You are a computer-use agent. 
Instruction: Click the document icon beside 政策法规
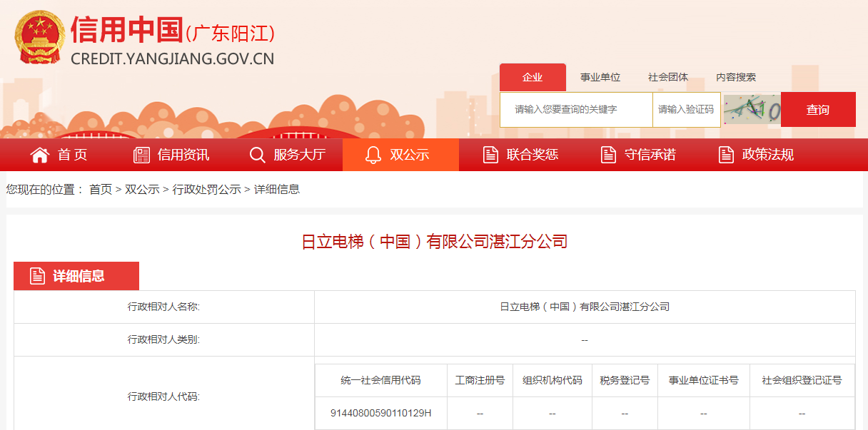point(726,155)
